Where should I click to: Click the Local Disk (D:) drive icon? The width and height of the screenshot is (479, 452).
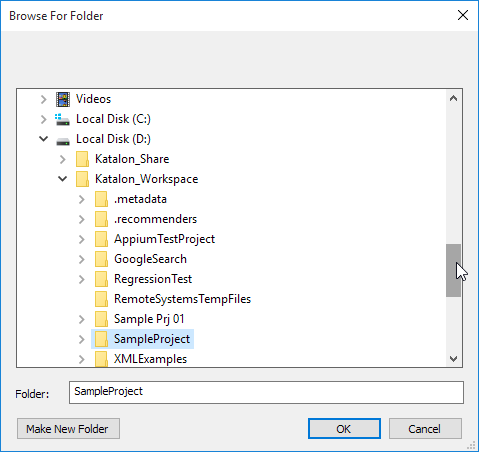tap(63, 141)
